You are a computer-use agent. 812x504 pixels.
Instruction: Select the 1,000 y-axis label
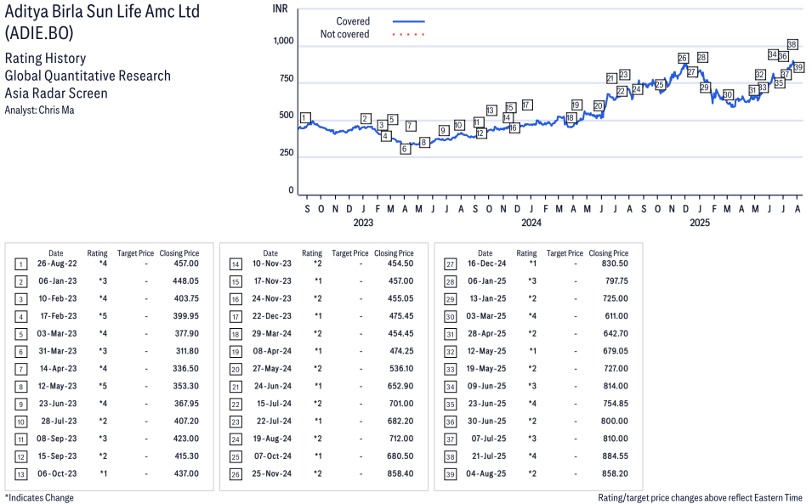(x=283, y=41)
